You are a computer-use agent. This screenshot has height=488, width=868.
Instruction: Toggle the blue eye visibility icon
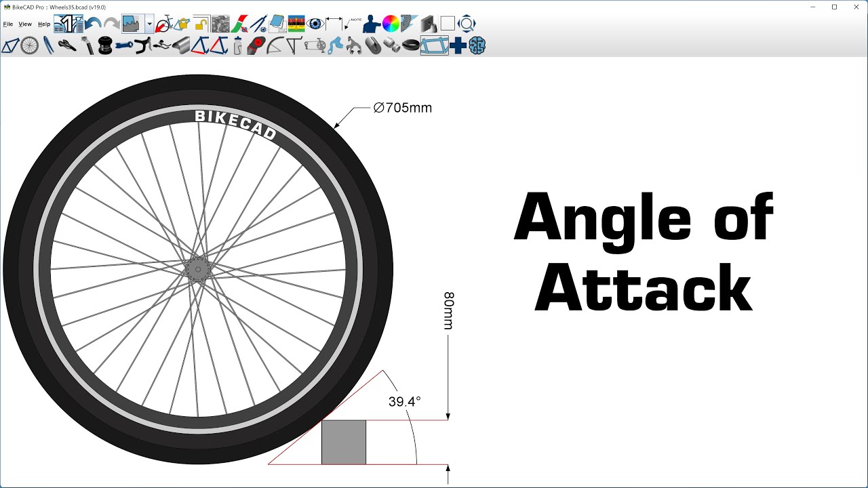pos(315,24)
